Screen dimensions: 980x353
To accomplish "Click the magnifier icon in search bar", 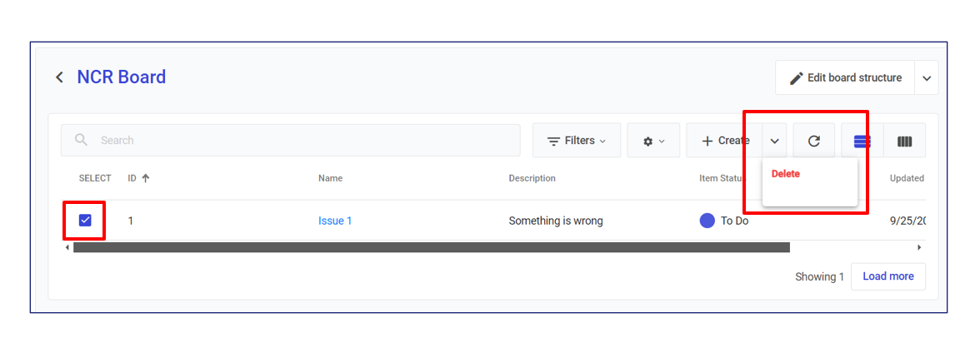I will [81, 140].
